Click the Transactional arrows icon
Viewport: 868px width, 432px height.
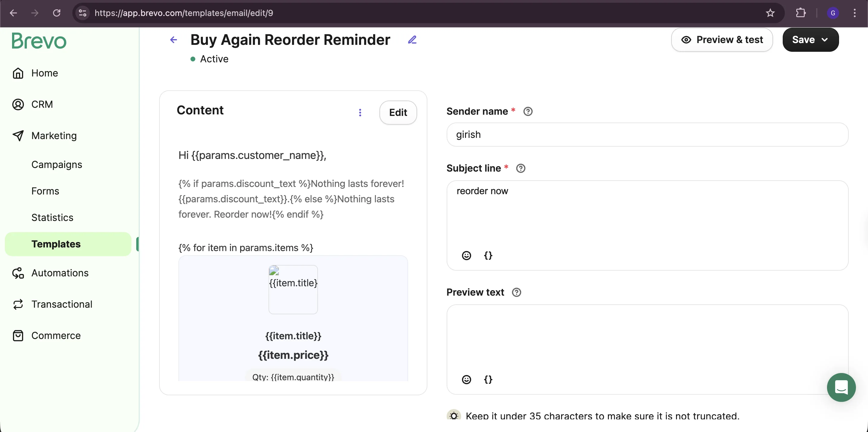(x=18, y=304)
